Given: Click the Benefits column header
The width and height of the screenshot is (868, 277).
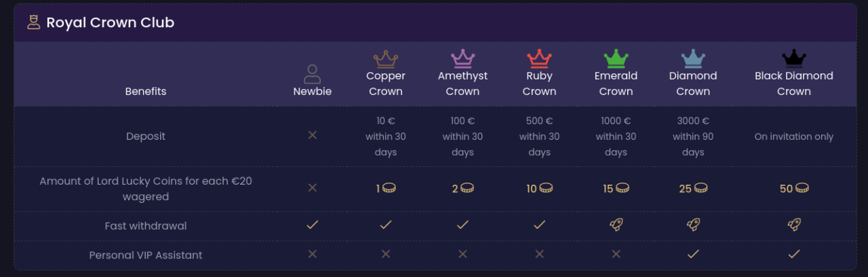Looking at the screenshot, I should (x=146, y=91).
